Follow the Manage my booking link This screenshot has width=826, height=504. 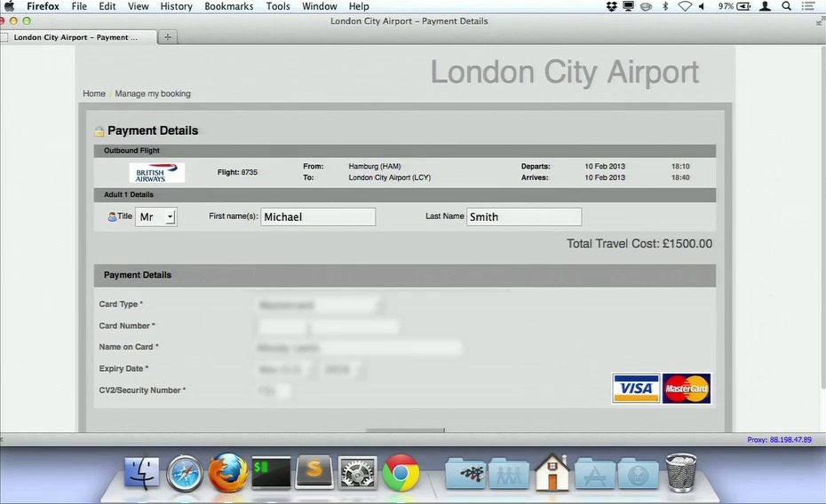[153, 93]
